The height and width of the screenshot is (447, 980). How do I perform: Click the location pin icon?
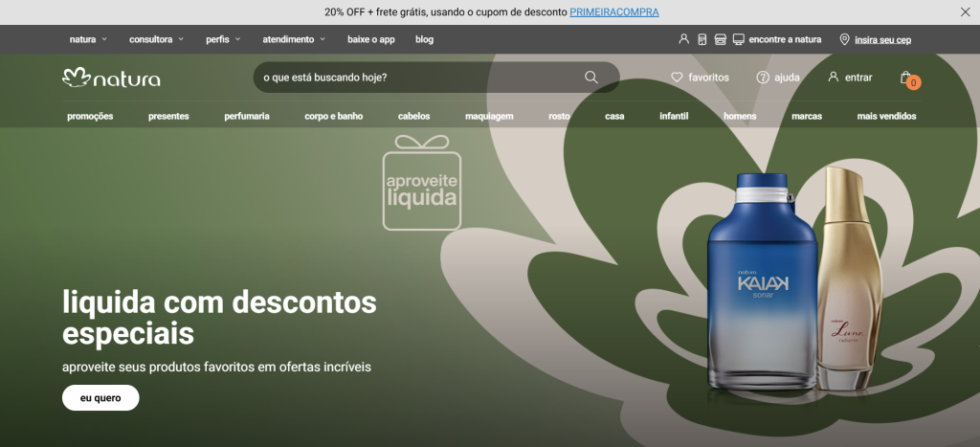point(844,39)
